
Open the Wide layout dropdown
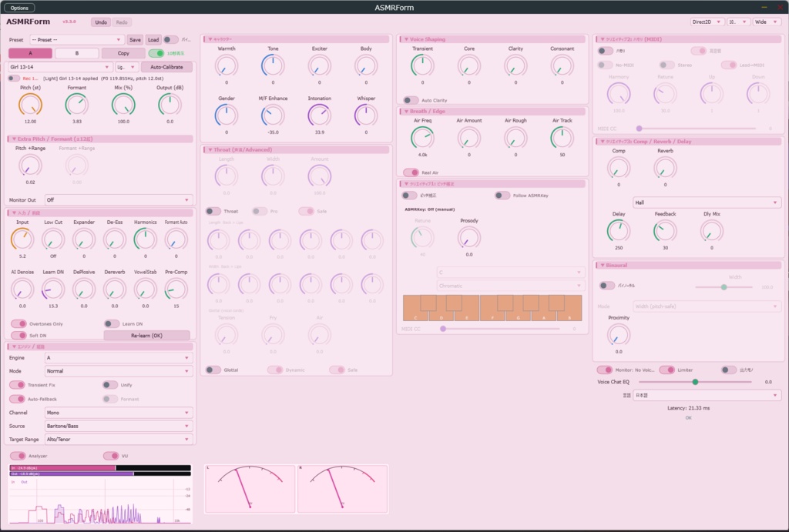[x=767, y=22]
